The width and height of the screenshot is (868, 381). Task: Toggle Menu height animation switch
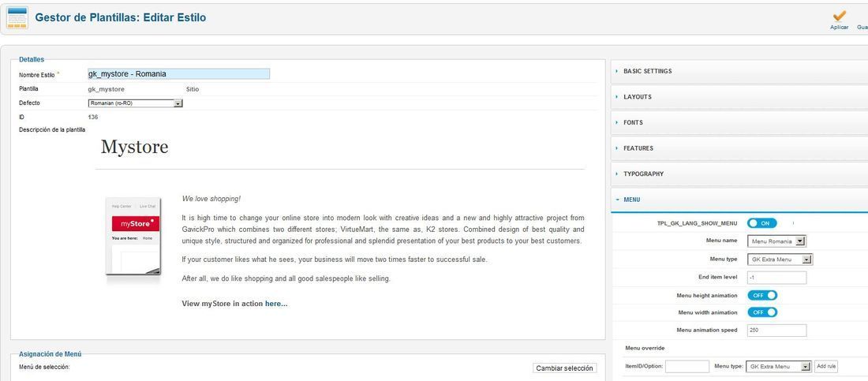[x=762, y=295]
